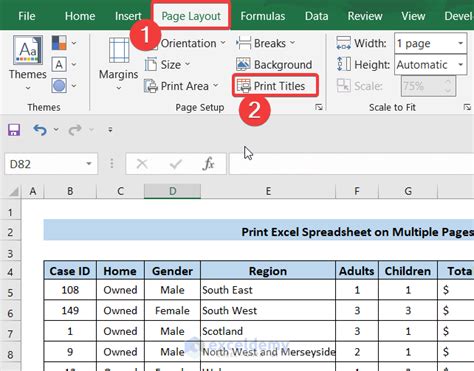The width and height of the screenshot is (474, 371).
Task: Switch to the Review tab
Action: (365, 16)
